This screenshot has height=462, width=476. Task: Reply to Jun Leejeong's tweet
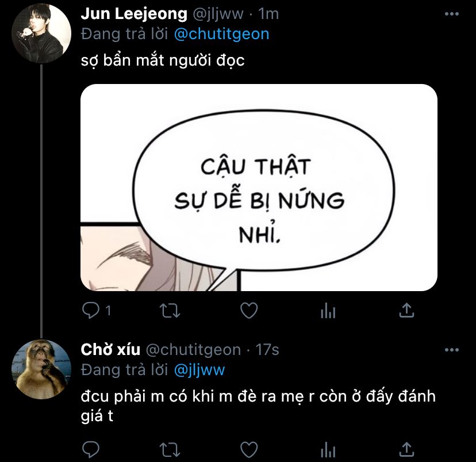[91, 311]
